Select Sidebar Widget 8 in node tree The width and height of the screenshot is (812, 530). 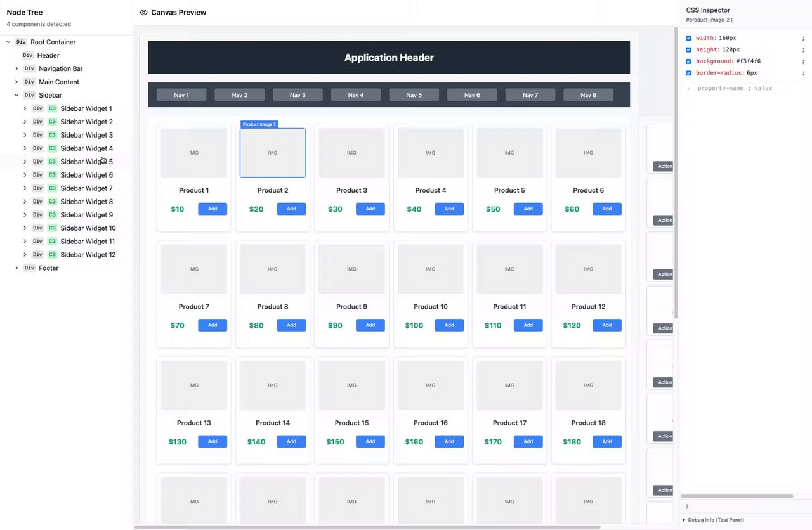[87, 202]
